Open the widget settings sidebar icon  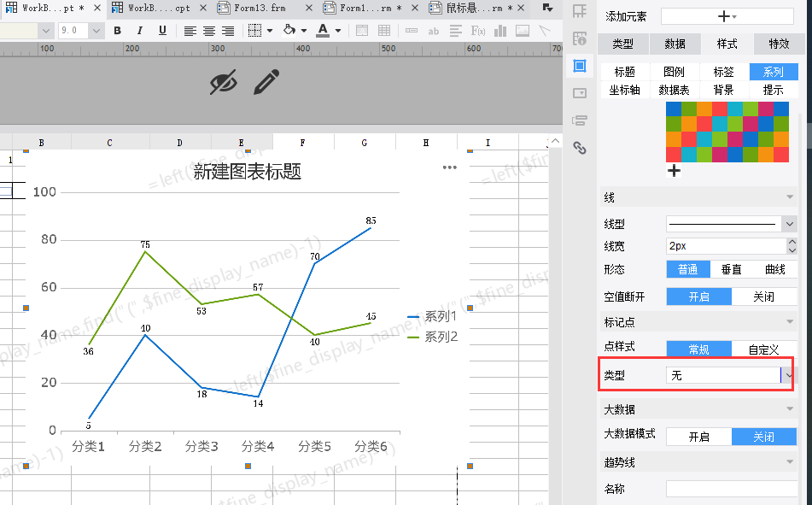tap(580, 93)
